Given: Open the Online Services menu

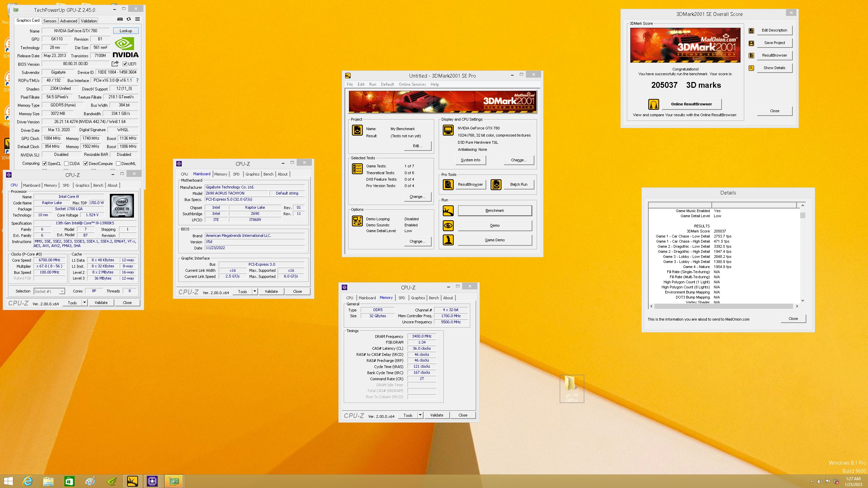Looking at the screenshot, I should pyautogui.click(x=412, y=84).
